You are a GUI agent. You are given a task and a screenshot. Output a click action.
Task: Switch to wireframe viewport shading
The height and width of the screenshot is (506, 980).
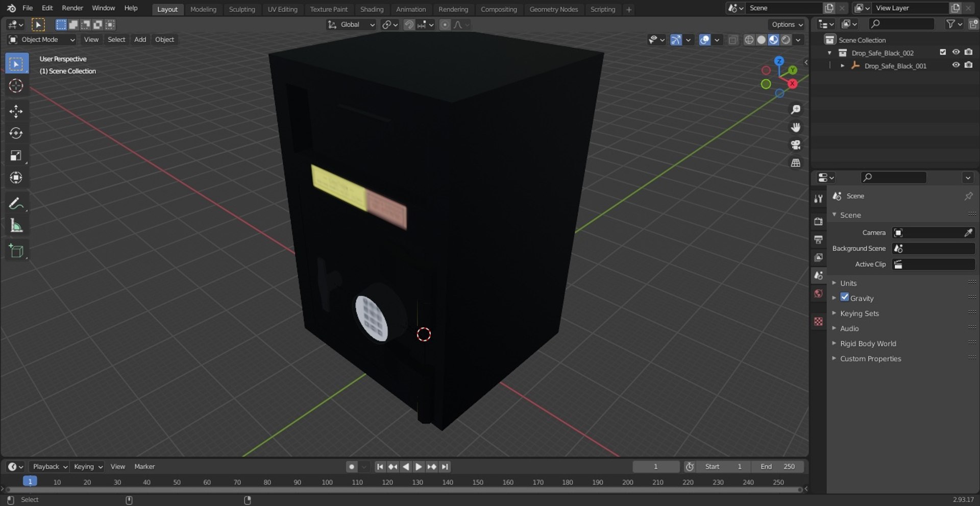[749, 40]
